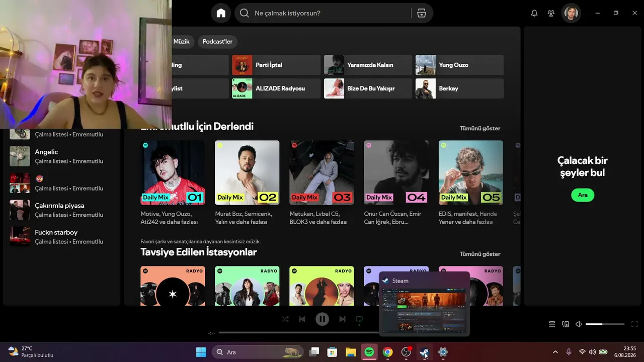
Task: Go to Spotify Home via the house icon
Action: (x=221, y=13)
